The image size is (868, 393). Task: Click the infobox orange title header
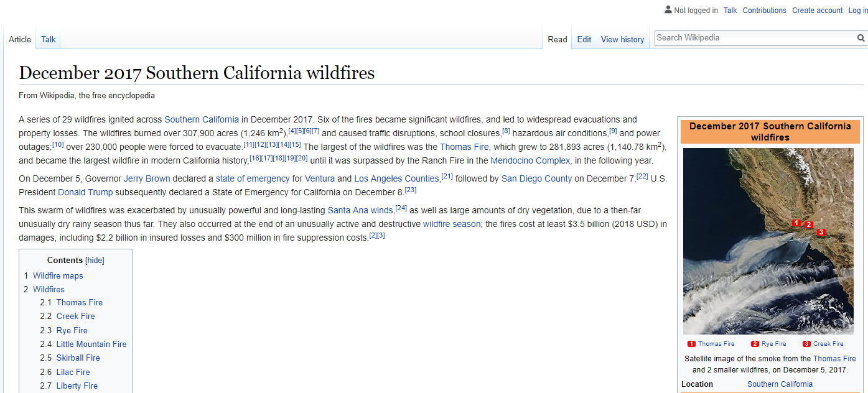click(x=770, y=132)
